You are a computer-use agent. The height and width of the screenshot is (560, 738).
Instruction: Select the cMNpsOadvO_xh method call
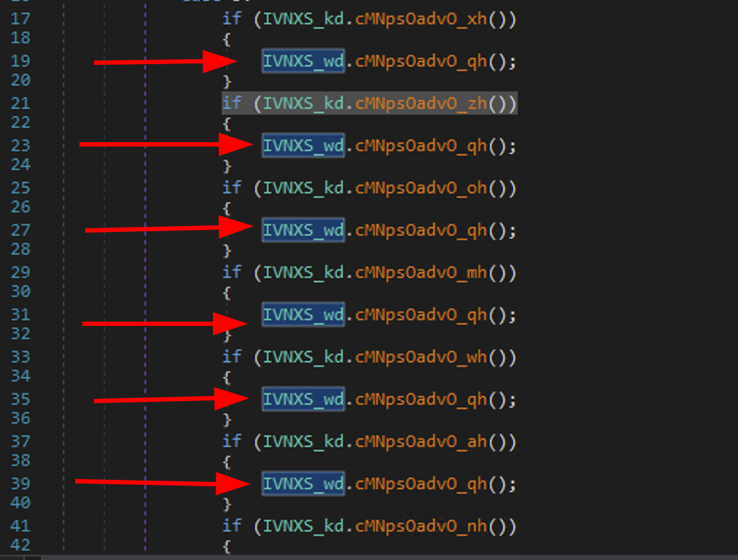421,19
